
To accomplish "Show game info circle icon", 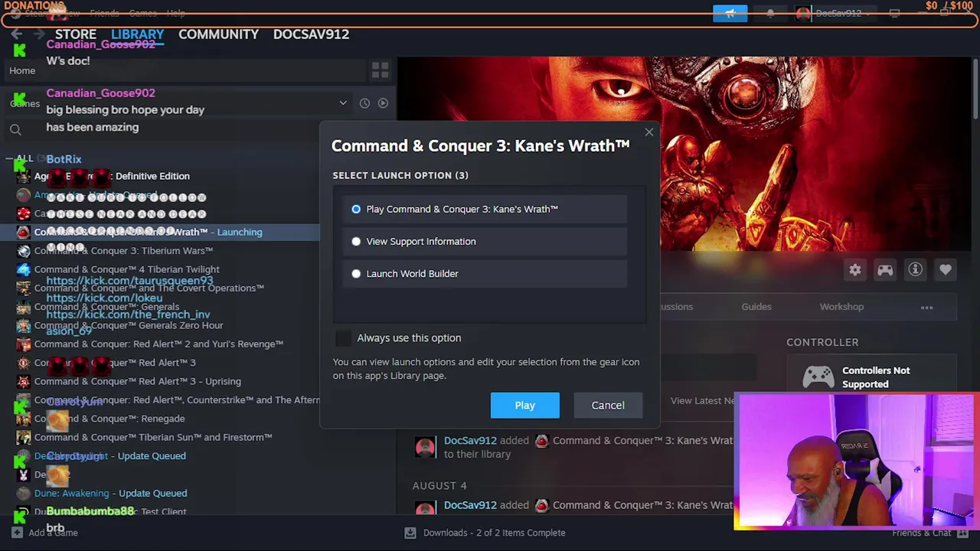I will click(x=915, y=269).
